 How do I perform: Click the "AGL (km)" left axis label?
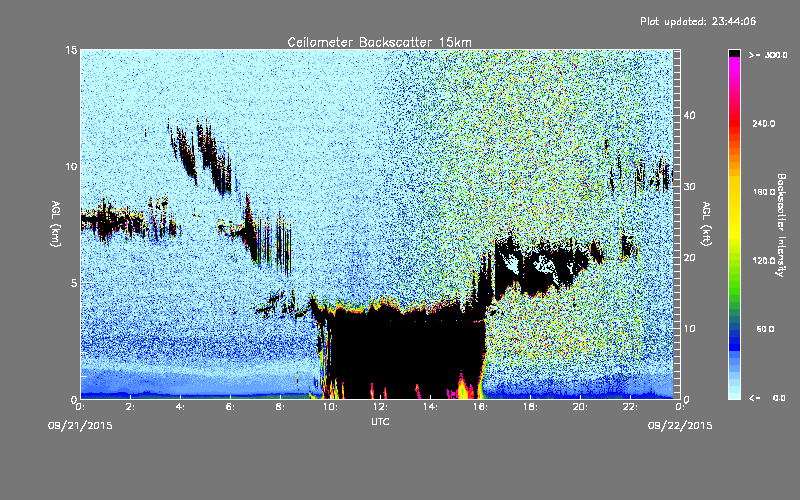point(56,223)
